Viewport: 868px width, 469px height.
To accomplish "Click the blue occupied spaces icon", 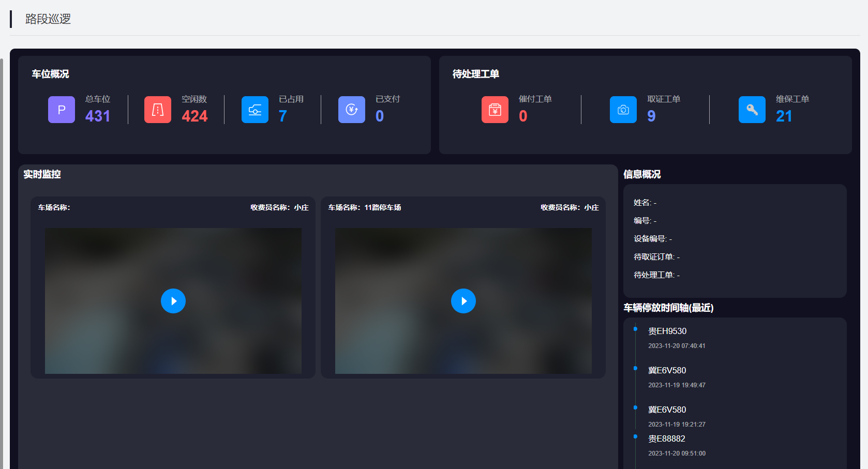I will click(255, 110).
